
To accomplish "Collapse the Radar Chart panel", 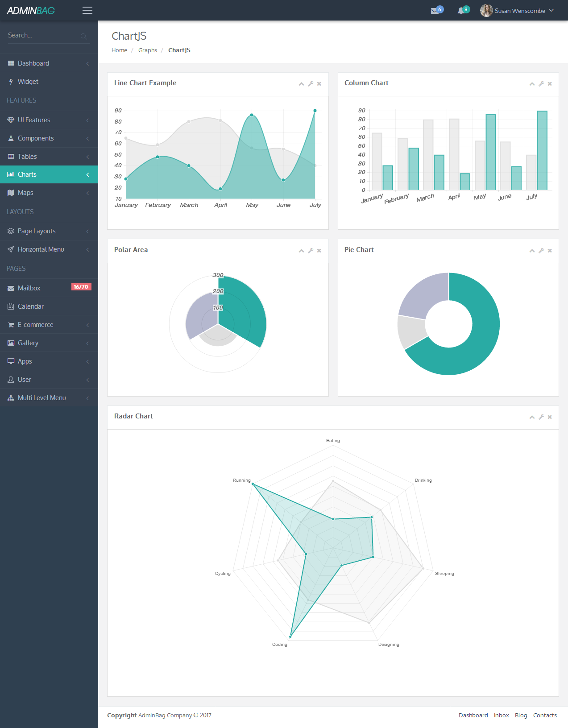I will click(x=532, y=417).
